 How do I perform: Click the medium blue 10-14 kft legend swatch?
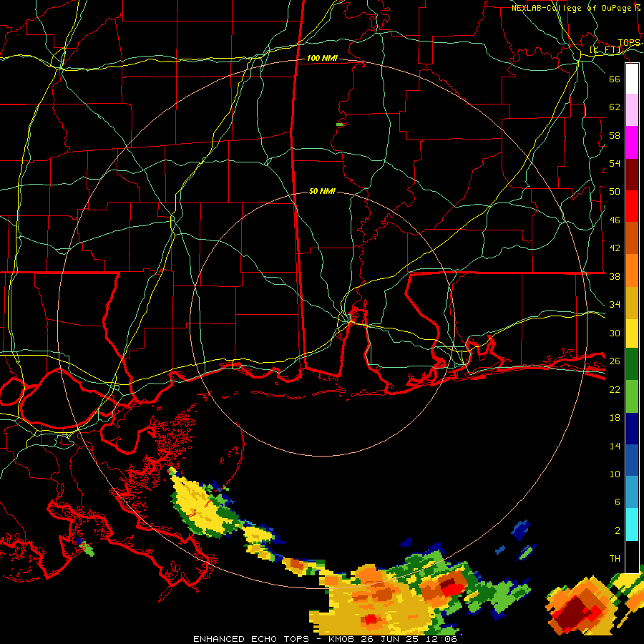click(x=632, y=460)
